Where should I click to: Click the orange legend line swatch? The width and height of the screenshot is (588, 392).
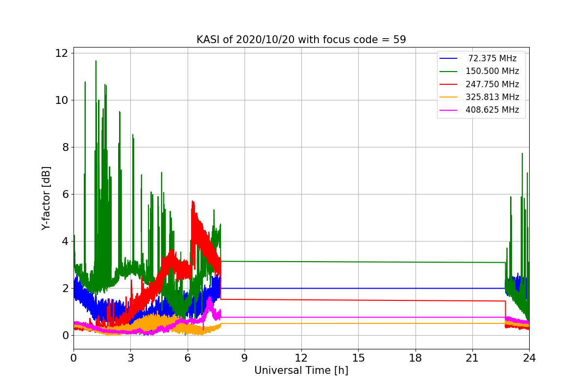(x=449, y=97)
